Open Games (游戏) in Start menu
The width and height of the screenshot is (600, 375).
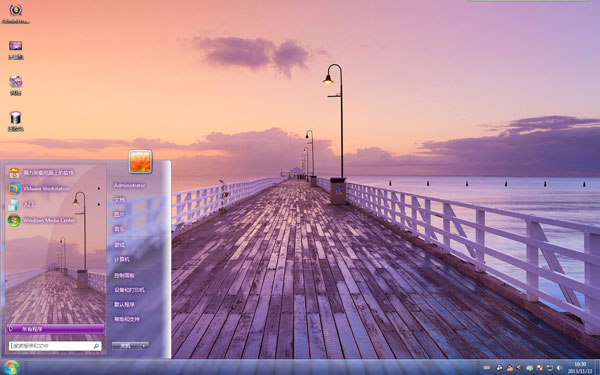tap(119, 245)
